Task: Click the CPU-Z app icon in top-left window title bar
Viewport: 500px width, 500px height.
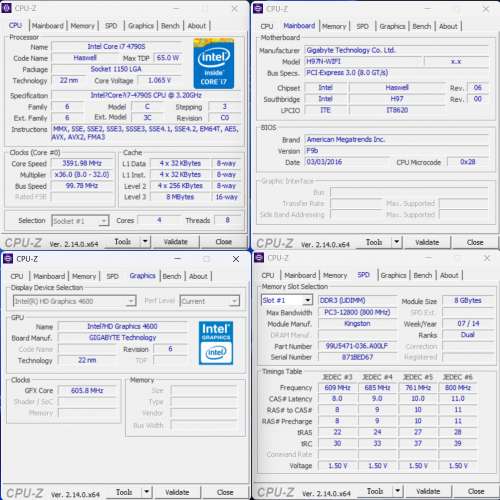Action: [6, 8]
